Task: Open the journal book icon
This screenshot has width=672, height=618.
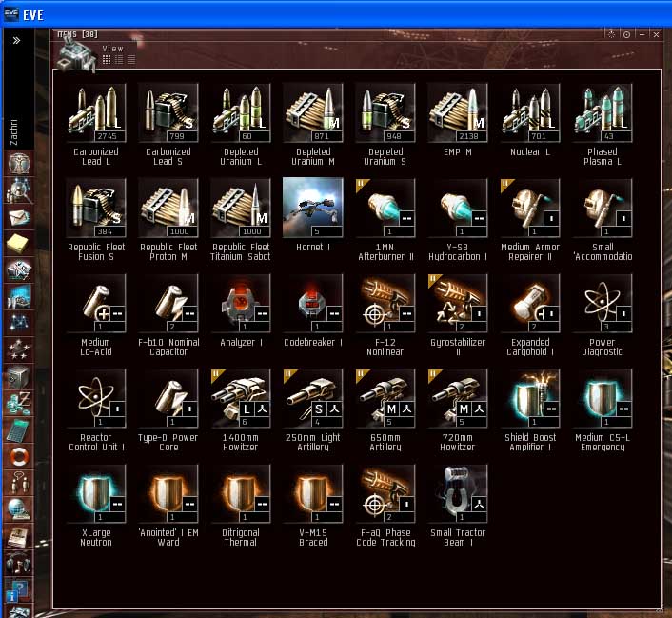Action: click(x=19, y=537)
